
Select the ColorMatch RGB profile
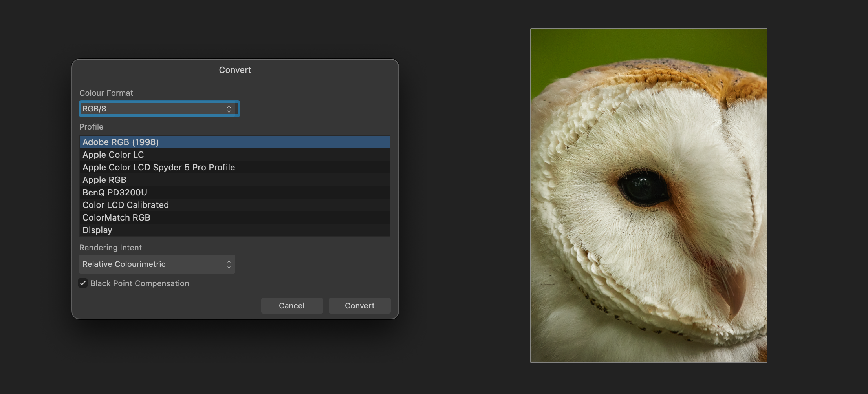[235, 217]
